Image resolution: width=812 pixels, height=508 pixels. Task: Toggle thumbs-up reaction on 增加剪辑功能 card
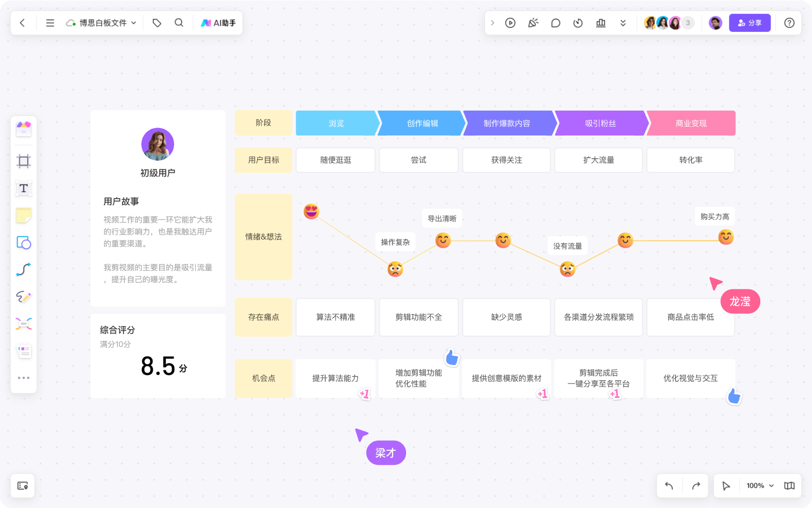click(x=452, y=358)
